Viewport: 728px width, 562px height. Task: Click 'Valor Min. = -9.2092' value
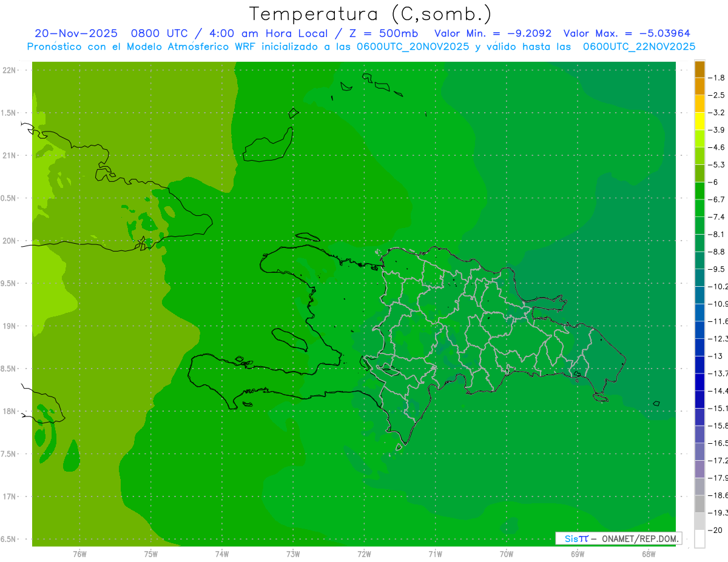tap(493, 33)
